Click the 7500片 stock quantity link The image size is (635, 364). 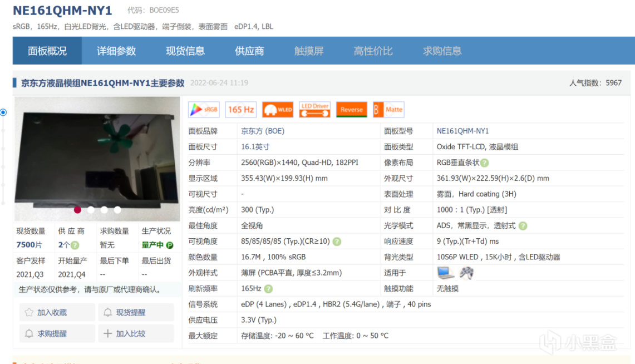pyautogui.click(x=29, y=245)
